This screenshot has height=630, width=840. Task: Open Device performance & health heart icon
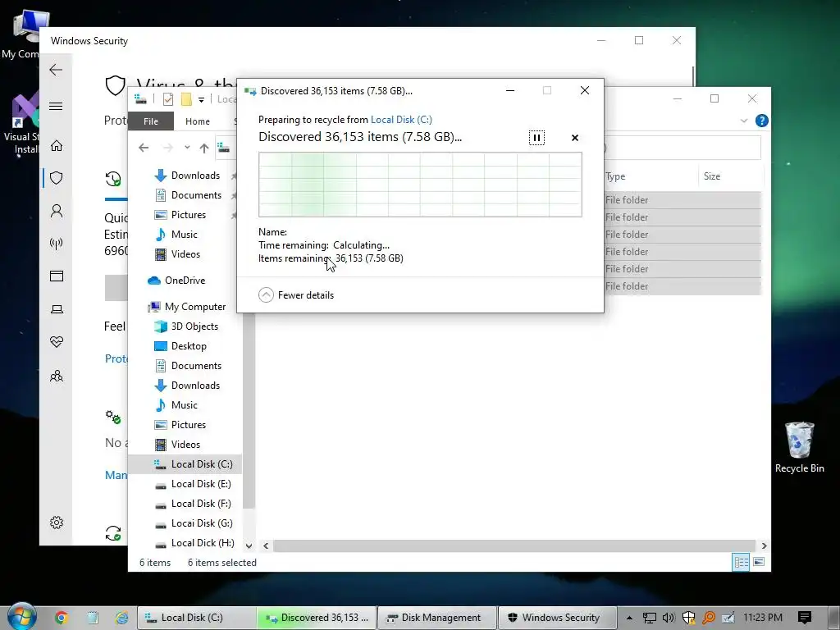[x=57, y=342]
